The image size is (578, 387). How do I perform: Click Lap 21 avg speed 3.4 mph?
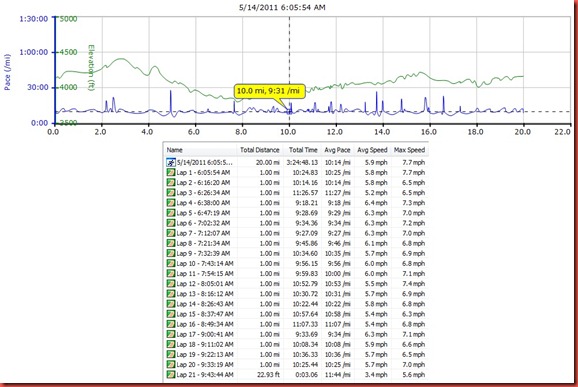(376, 374)
